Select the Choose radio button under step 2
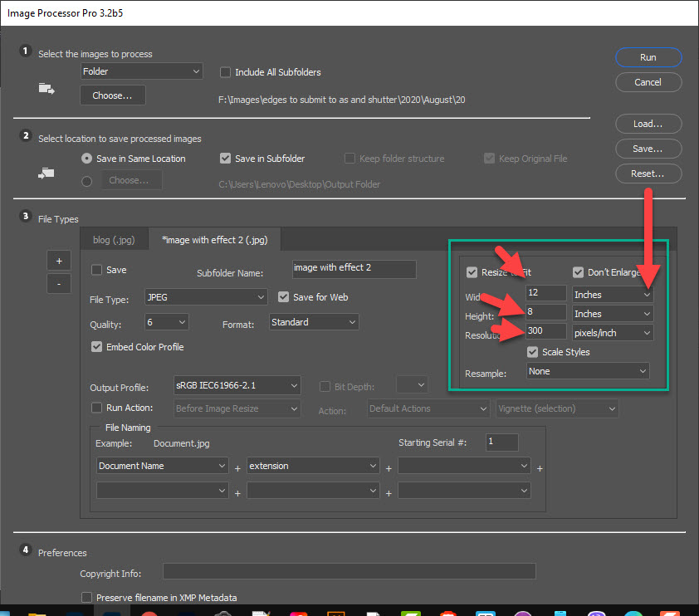The image size is (699, 616). (x=86, y=179)
